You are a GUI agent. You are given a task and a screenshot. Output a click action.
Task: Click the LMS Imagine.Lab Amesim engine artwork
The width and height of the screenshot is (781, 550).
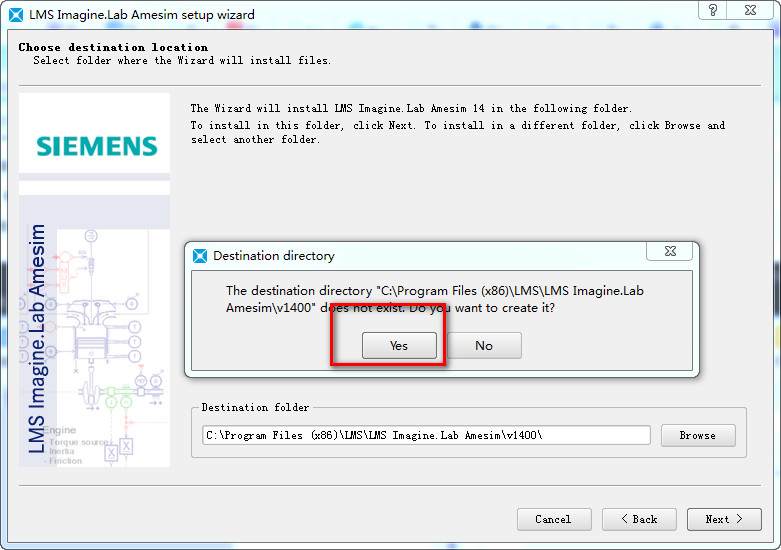(x=95, y=331)
